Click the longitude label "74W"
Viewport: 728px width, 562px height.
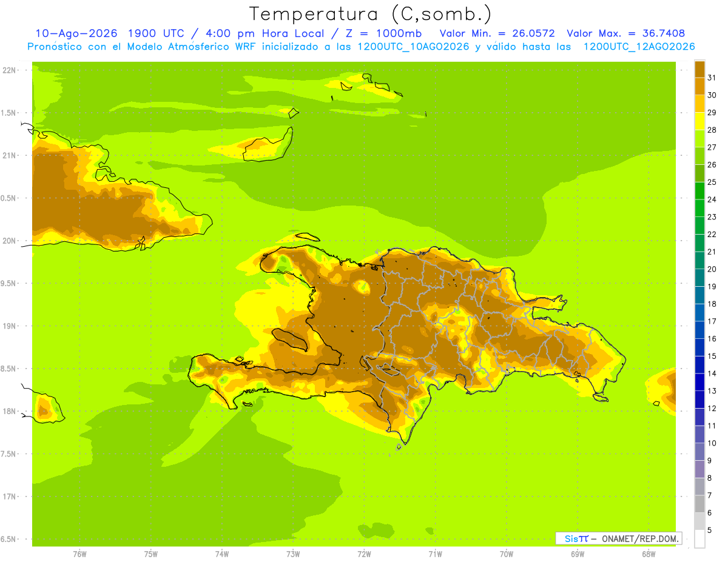pyautogui.click(x=221, y=554)
